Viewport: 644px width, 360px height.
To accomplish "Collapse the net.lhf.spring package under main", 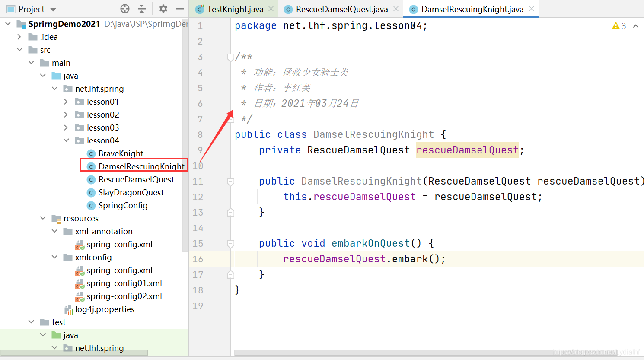I will 54,89.
